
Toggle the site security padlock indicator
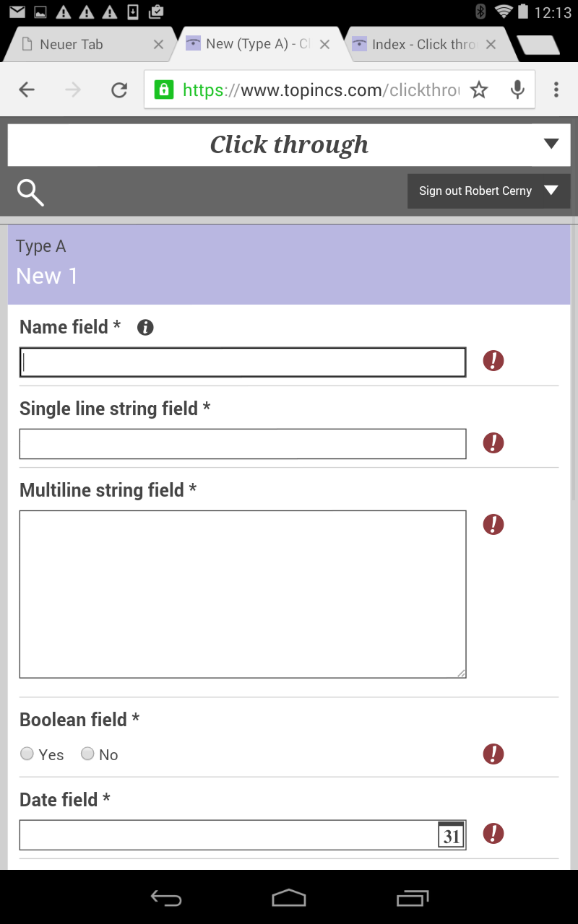(x=165, y=90)
